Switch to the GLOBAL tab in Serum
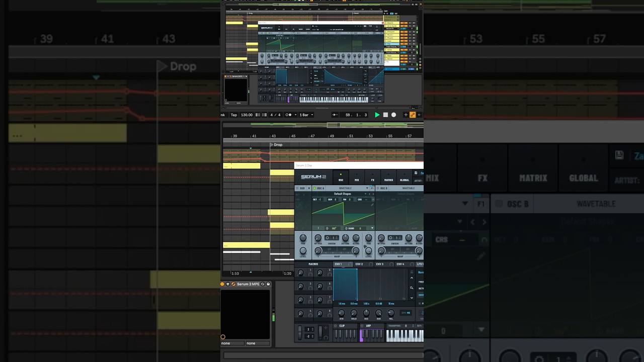 tap(405, 177)
